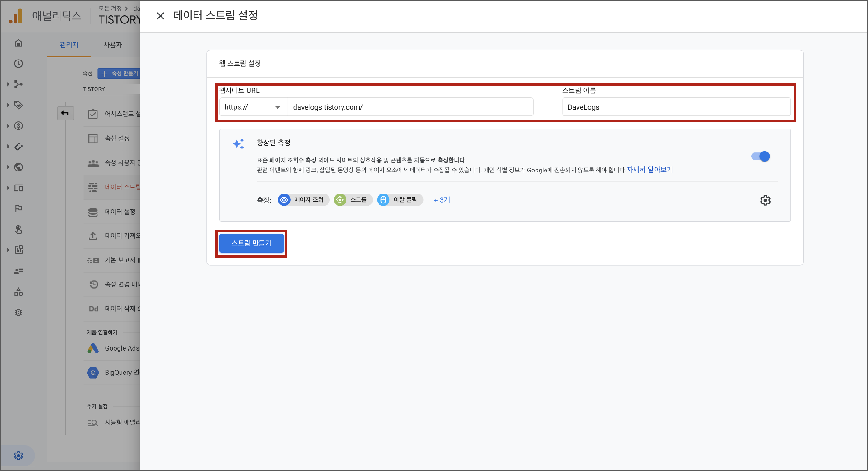Screen dimensions: 868x471
Task: Open the Acquisition icon in sidebar
Action: 18,84
